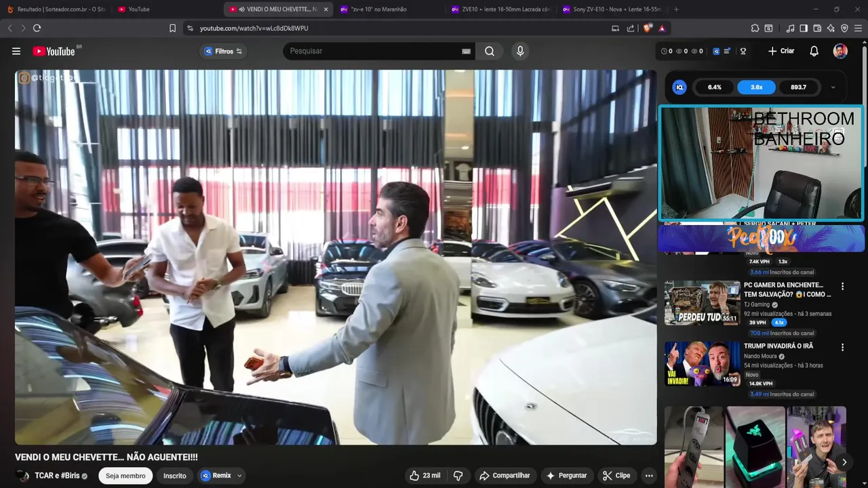Screen dimensions: 868x488
Task: Click the Perguntar ask button
Action: [566, 476]
